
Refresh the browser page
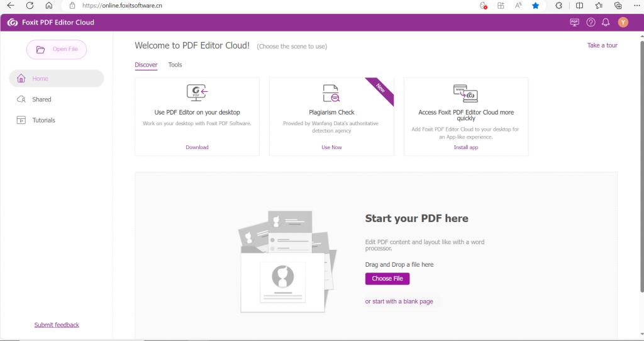pyautogui.click(x=30, y=6)
